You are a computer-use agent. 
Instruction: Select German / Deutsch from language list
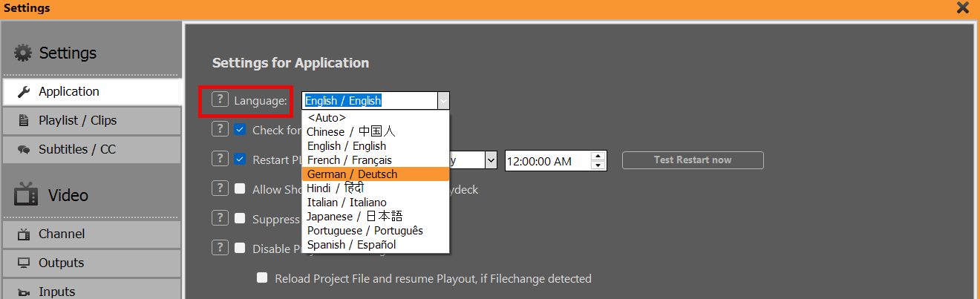click(x=352, y=174)
